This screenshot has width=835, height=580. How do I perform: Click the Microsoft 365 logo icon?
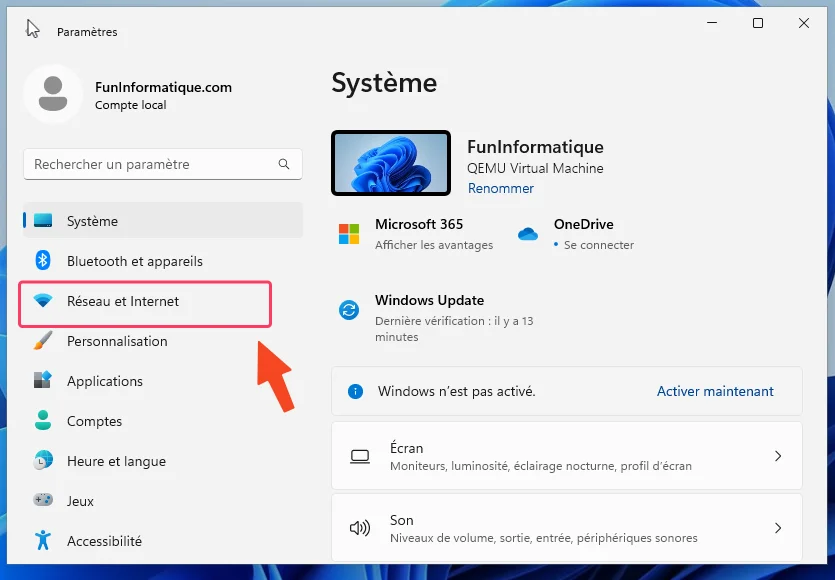point(349,234)
